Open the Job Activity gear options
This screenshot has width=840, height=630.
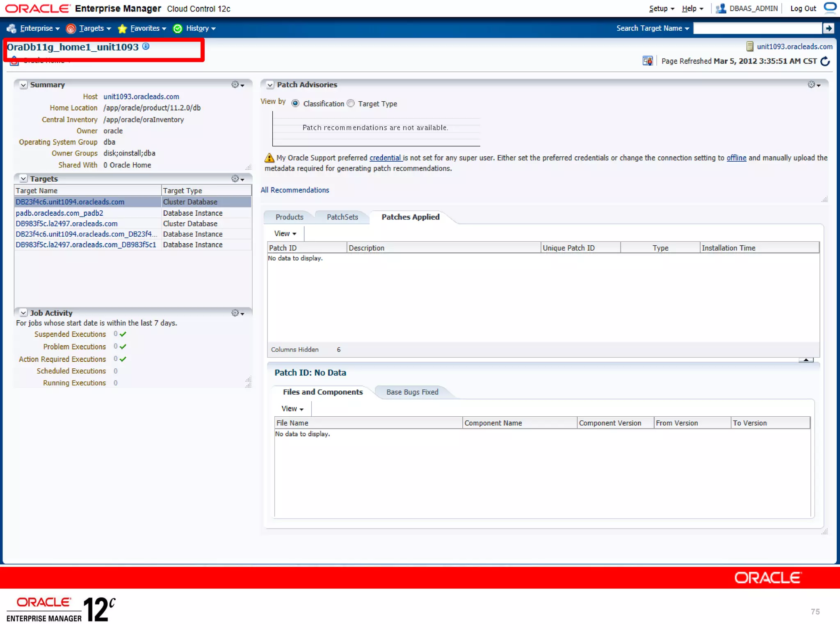tap(237, 313)
